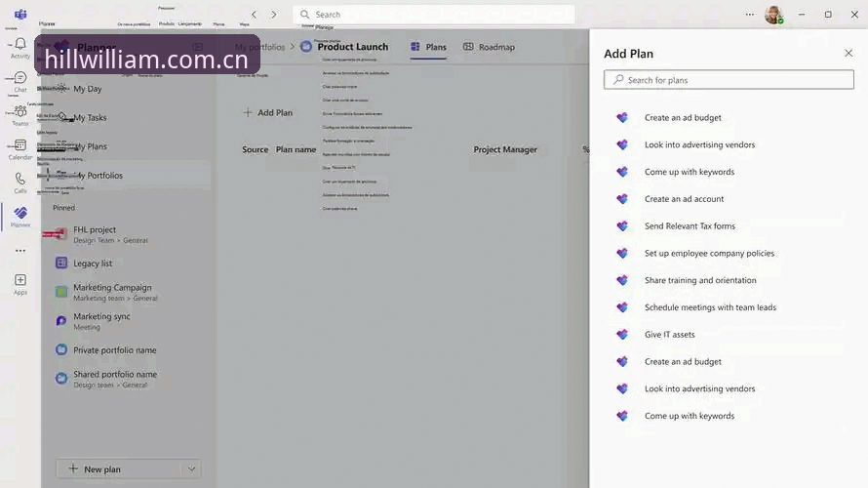
Task: Go to My portfolios breadcrumb
Action: coord(259,47)
